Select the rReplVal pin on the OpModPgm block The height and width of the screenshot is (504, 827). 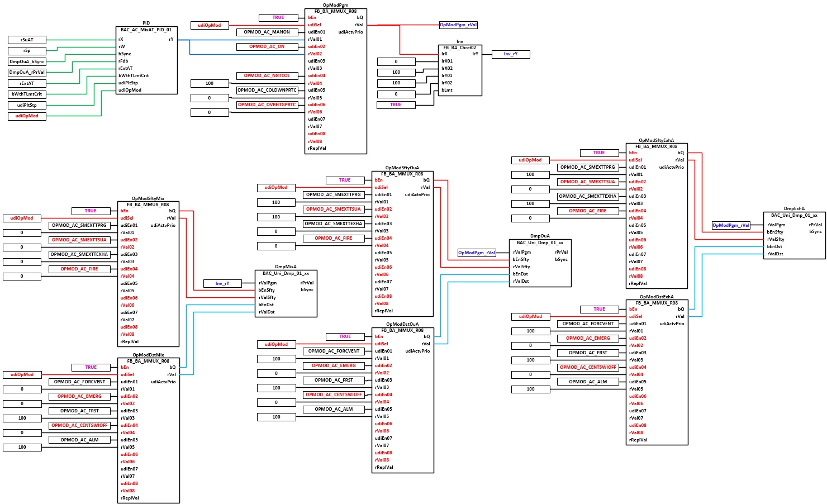click(317, 148)
